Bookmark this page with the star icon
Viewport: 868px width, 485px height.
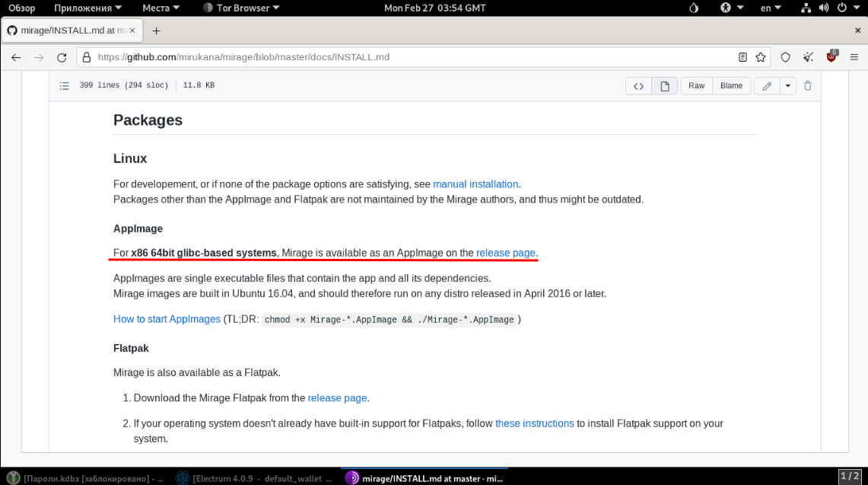pos(760,57)
